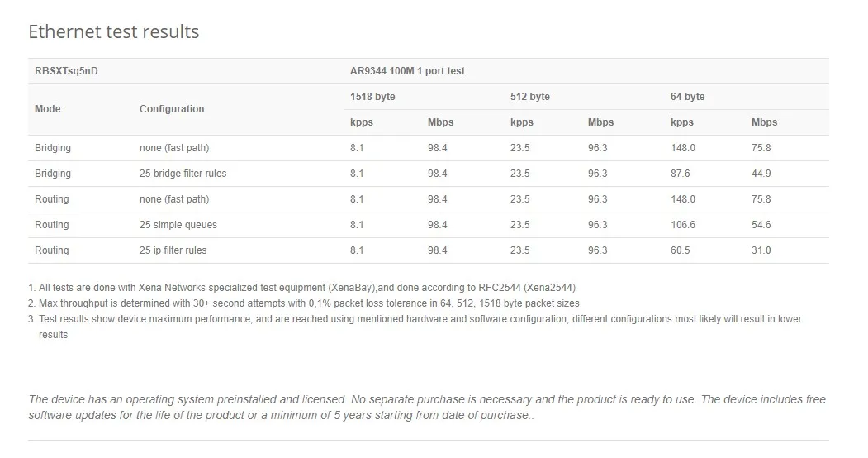Click the AR9344 100M 1 port test header
This screenshot has width=868, height=458.
pos(407,71)
